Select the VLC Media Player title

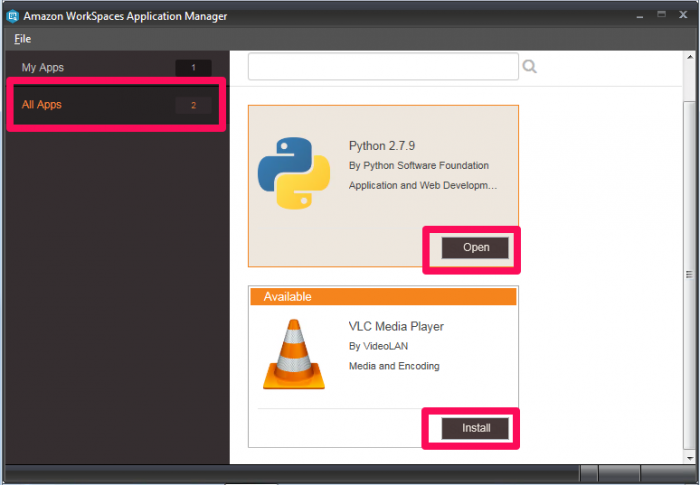coord(396,326)
